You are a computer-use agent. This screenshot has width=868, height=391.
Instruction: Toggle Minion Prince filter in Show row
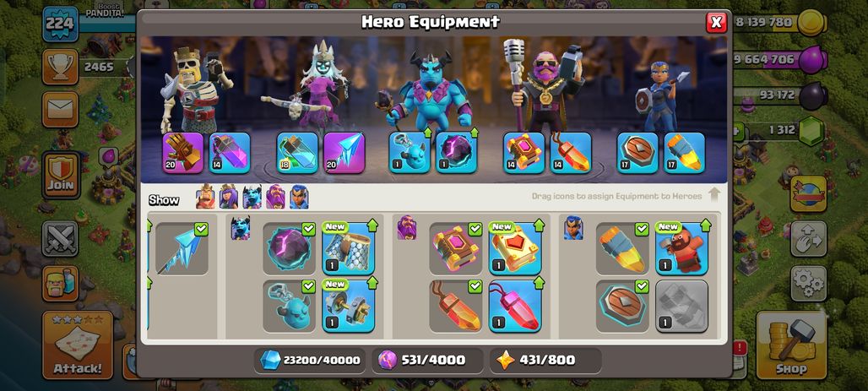click(x=252, y=197)
